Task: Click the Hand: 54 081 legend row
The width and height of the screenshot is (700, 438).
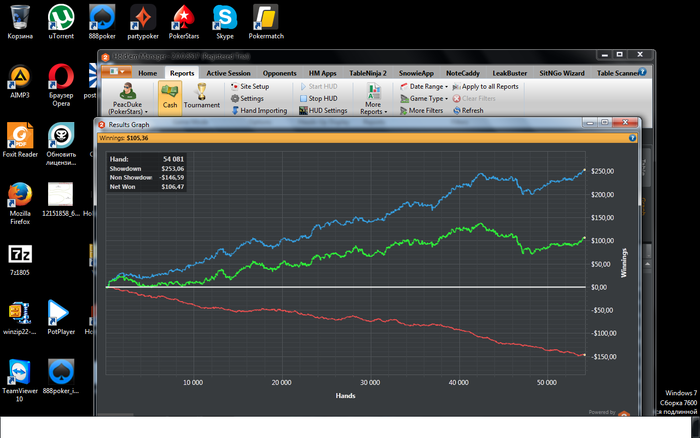Action: [x=146, y=159]
